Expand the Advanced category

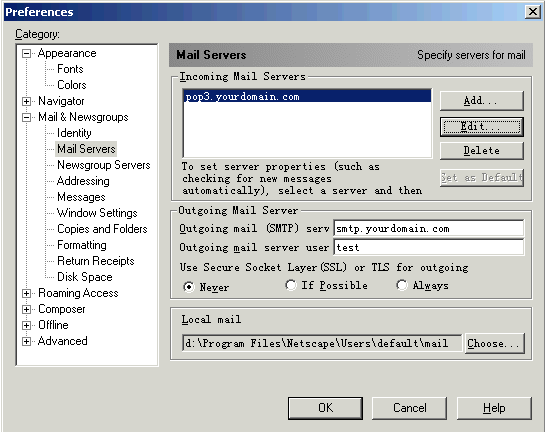[26, 341]
